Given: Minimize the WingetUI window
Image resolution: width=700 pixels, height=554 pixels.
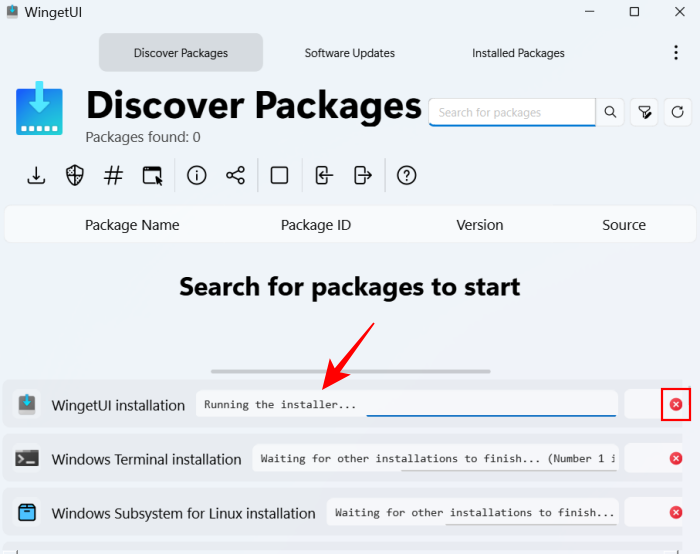Looking at the screenshot, I should click(590, 12).
